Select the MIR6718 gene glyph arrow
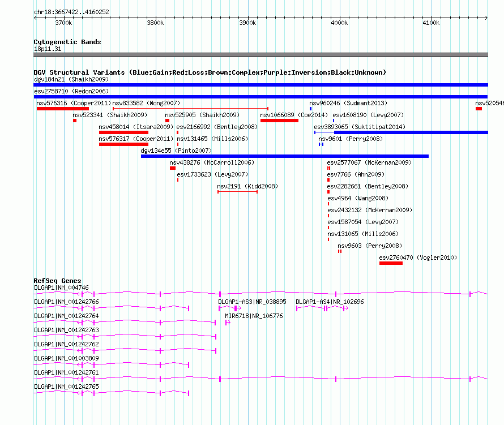Screen dimensions: 504x425 click(x=228, y=323)
